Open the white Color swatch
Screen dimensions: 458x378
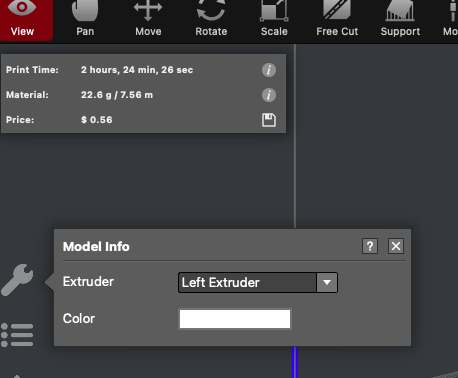(235, 319)
